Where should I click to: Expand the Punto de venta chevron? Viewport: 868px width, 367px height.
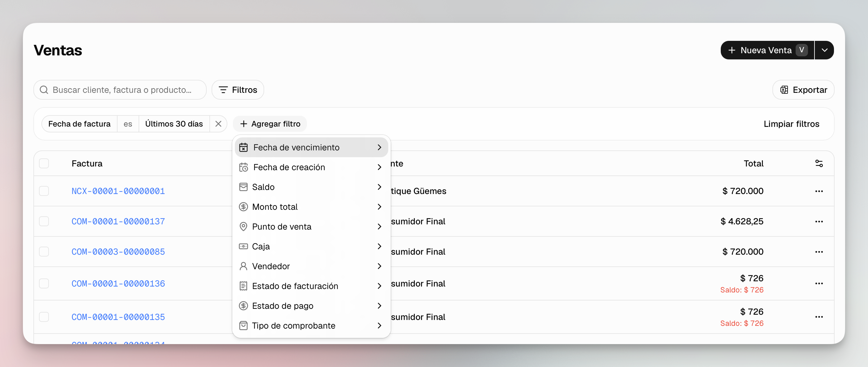click(x=380, y=227)
